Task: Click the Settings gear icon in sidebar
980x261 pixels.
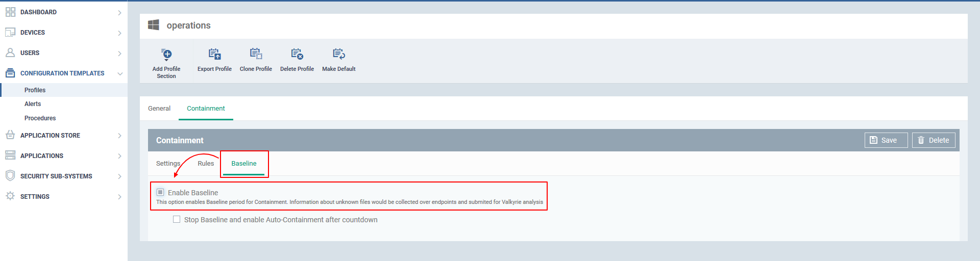Action: click(10, 196)
